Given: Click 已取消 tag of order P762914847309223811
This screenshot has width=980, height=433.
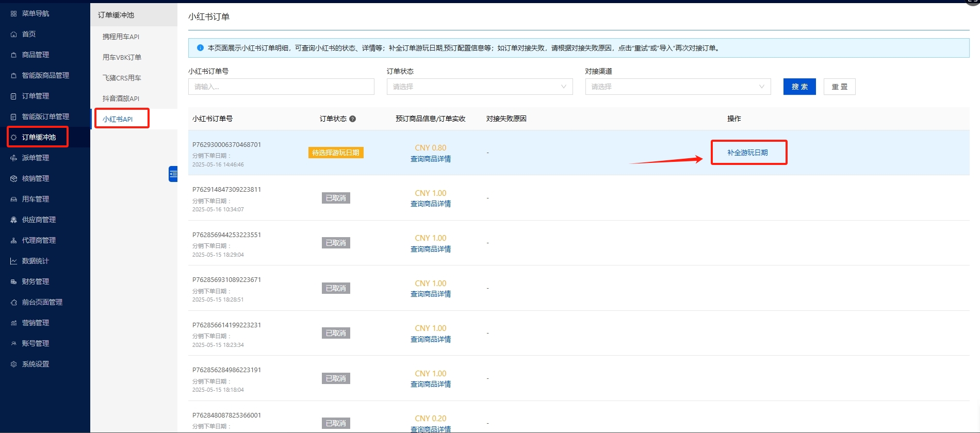Looking at the screenshot, I should point(336,198).
